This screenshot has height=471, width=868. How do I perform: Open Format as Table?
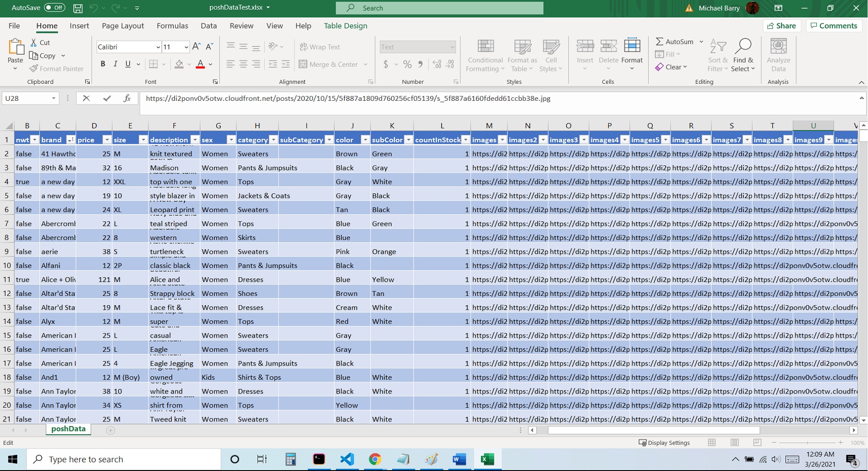pos(522,55)
